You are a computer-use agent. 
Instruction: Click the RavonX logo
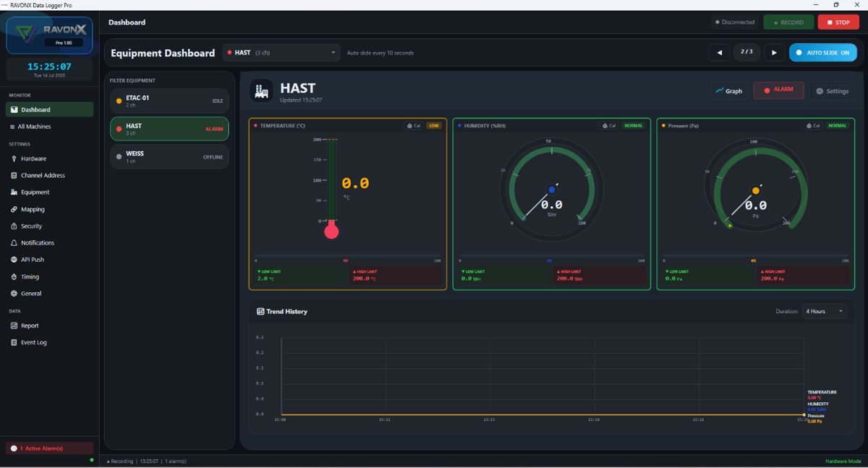tap(49, 35)
